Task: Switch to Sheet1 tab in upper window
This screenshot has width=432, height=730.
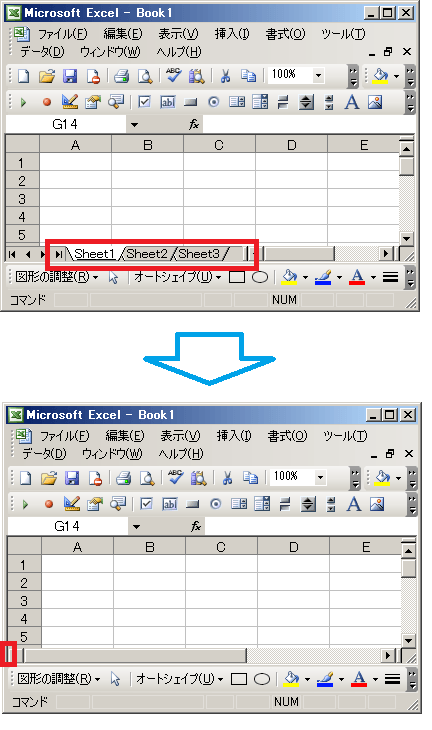Action: 94,254
